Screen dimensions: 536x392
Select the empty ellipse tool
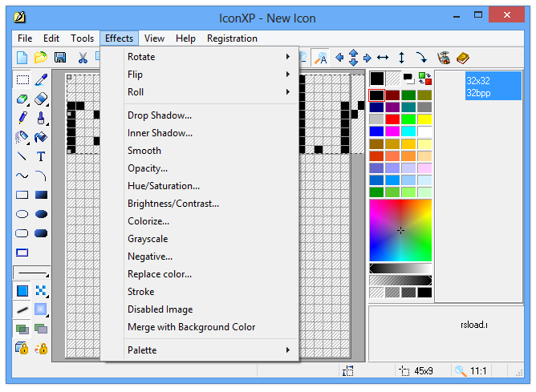pos(22,214)
